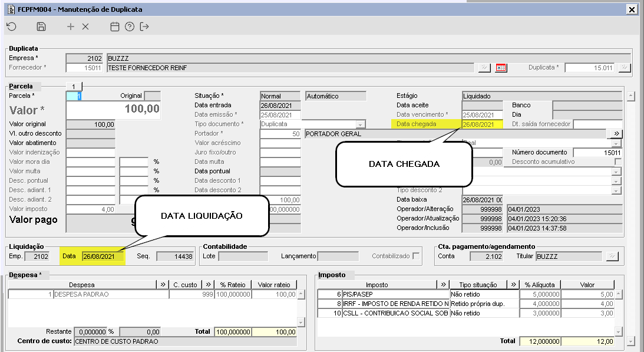644x352 pixels.
Task: Click the Fornecedor code field 15011
Action: pyautogui.click(x=84, y=68)
